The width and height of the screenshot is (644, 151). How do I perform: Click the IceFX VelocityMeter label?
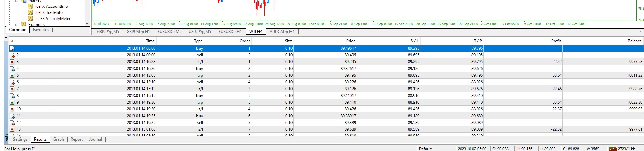[x=53, y=18]
